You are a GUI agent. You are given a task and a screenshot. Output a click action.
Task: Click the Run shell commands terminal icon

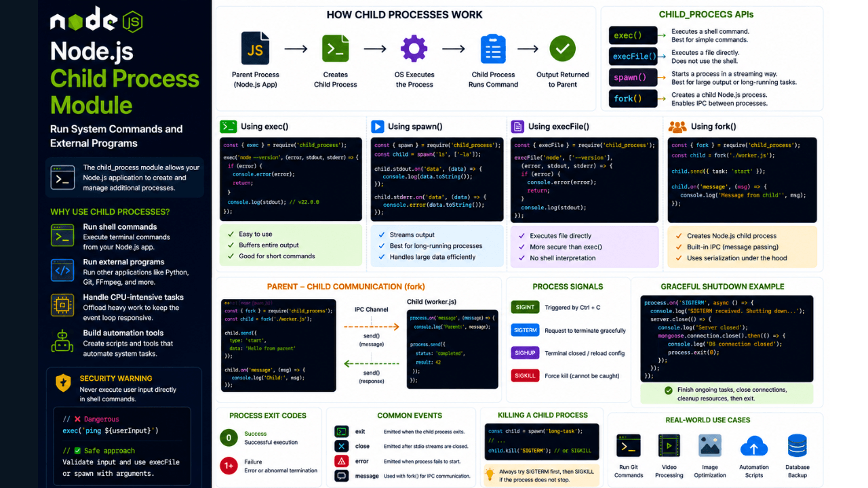tap(62, 235)
